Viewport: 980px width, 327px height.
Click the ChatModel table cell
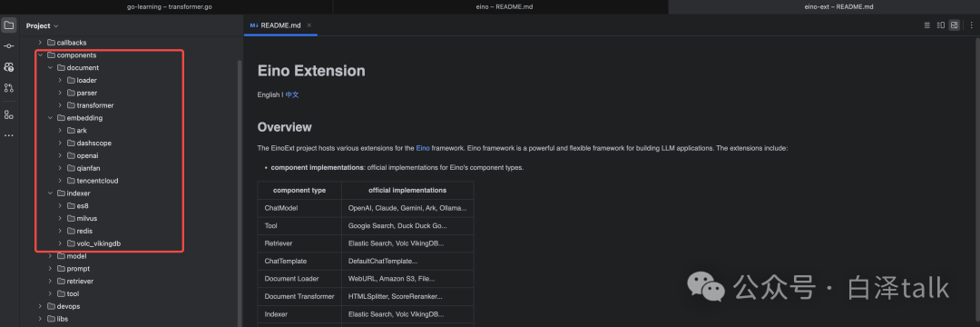point(299,208)
